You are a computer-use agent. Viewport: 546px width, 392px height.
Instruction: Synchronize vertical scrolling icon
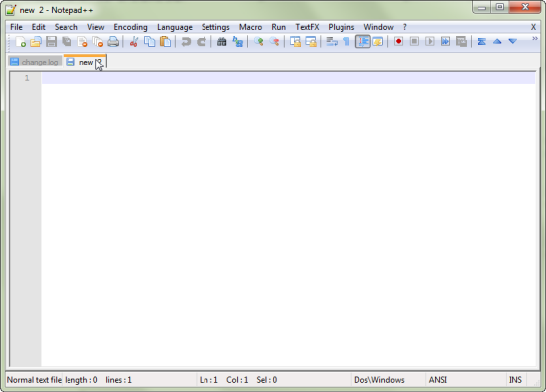(x=295, y=42)
